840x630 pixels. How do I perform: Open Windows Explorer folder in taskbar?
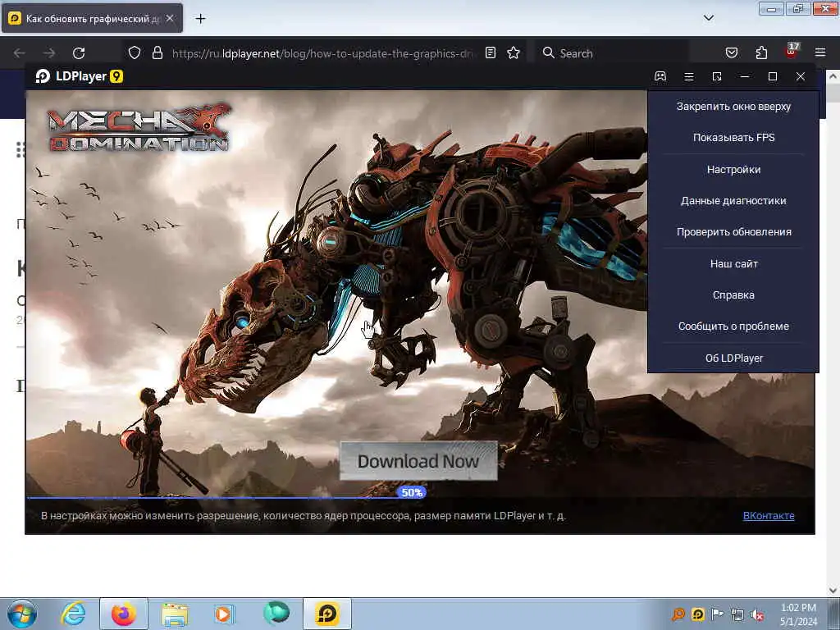click(175, 614)
